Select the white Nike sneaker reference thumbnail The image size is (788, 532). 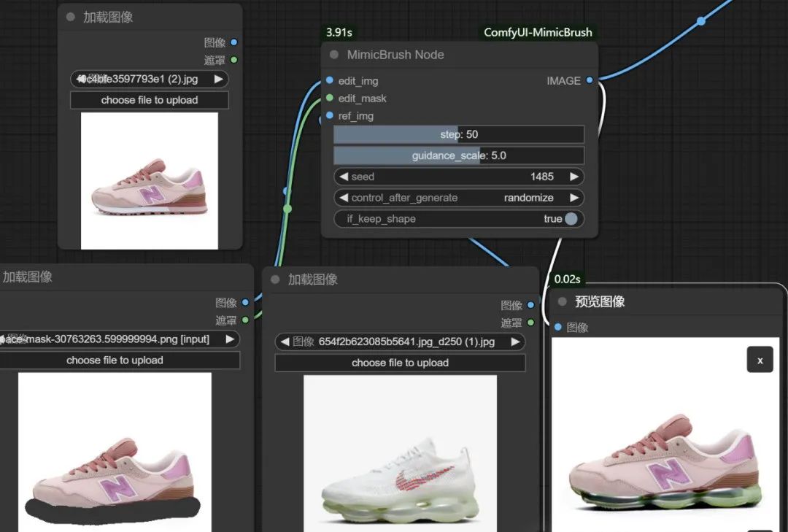400,454
